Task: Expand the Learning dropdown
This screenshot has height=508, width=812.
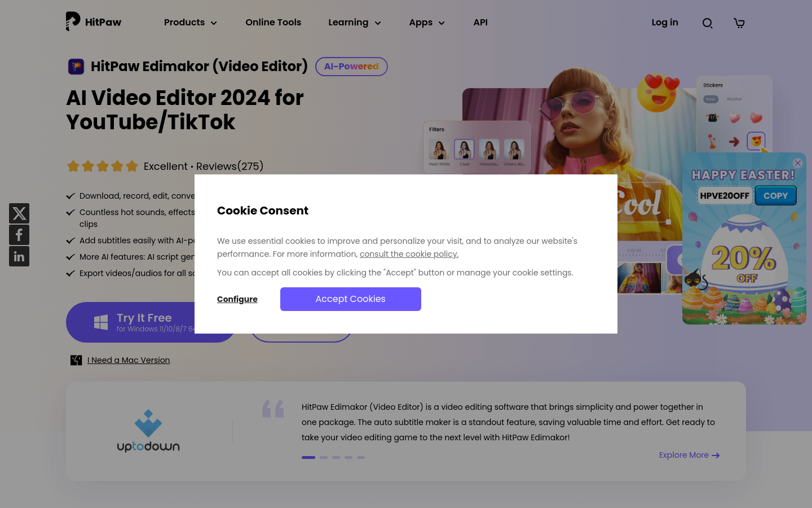Action: 355,23
